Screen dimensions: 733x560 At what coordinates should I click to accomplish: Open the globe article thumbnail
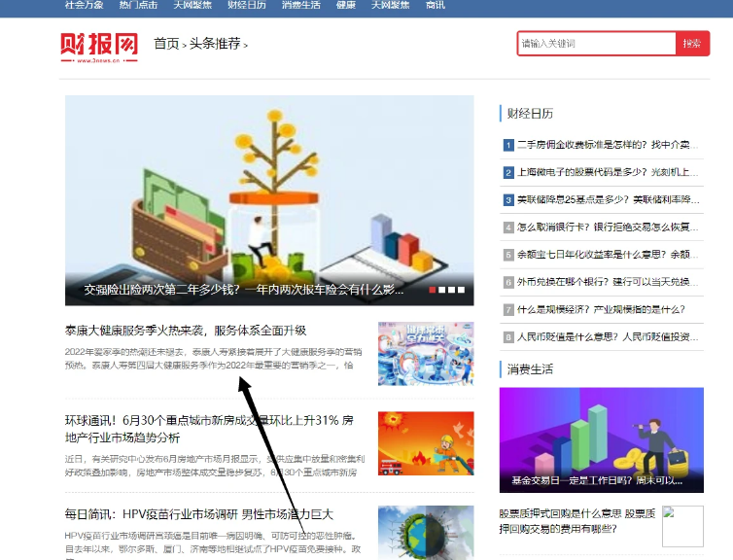click(x=426, y=533)
